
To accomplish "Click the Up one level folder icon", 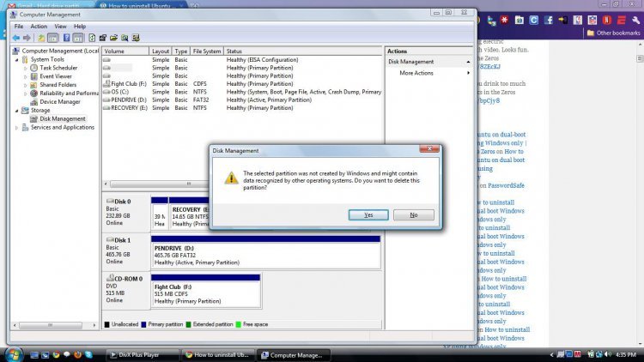I will (x=41, y=38).
